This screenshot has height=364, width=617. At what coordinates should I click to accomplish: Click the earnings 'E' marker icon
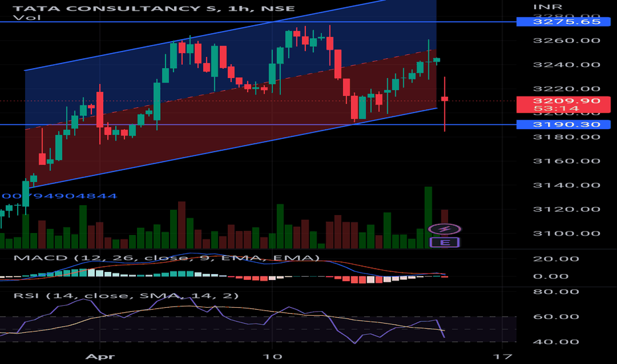(x=445, y=242)
